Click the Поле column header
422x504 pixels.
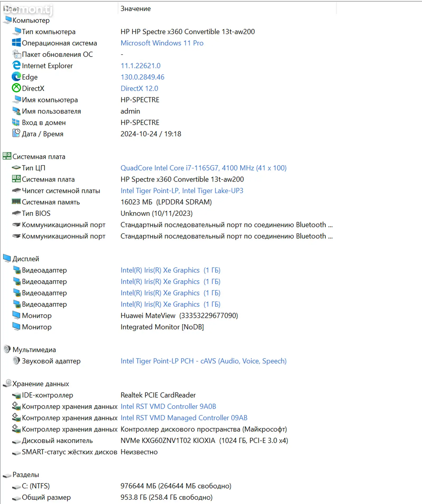point(59,9)
